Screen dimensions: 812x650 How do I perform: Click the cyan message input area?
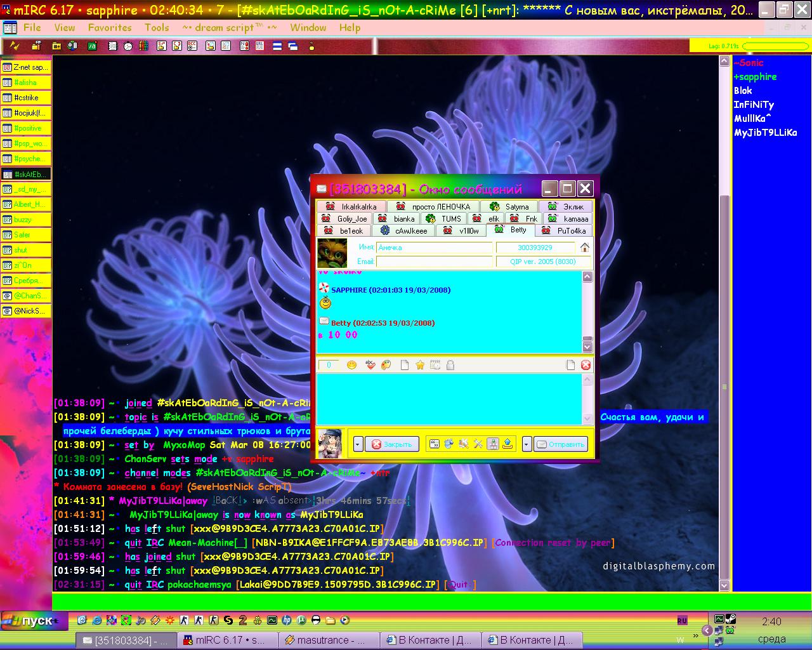coord(449,399)
